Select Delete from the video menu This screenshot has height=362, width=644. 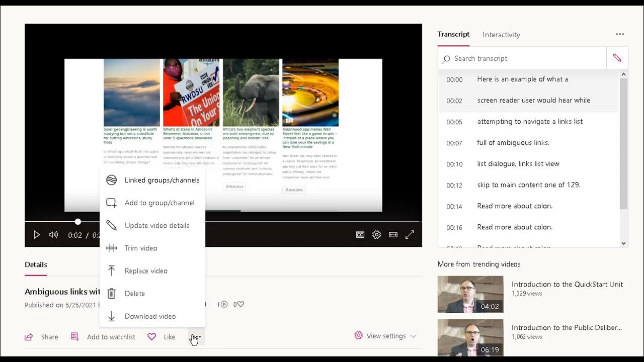click(x=135, y=294)
